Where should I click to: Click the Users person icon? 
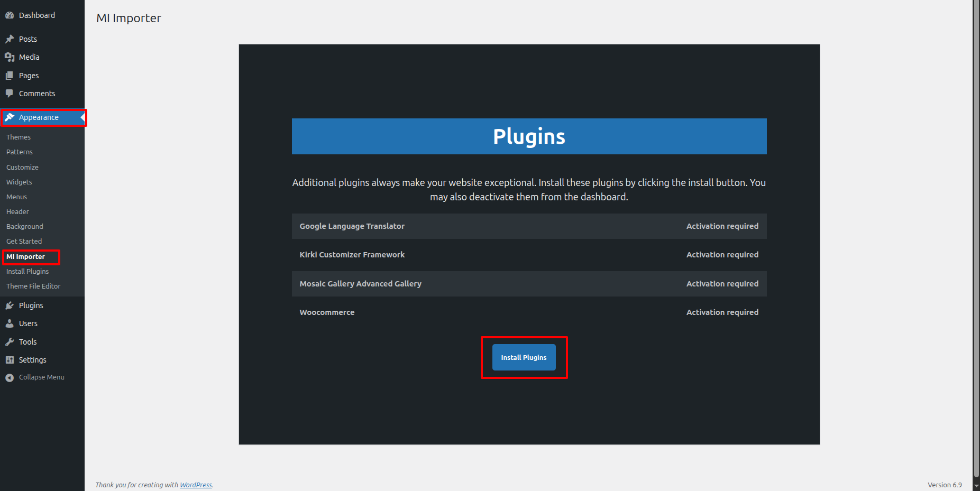(10, 323)
